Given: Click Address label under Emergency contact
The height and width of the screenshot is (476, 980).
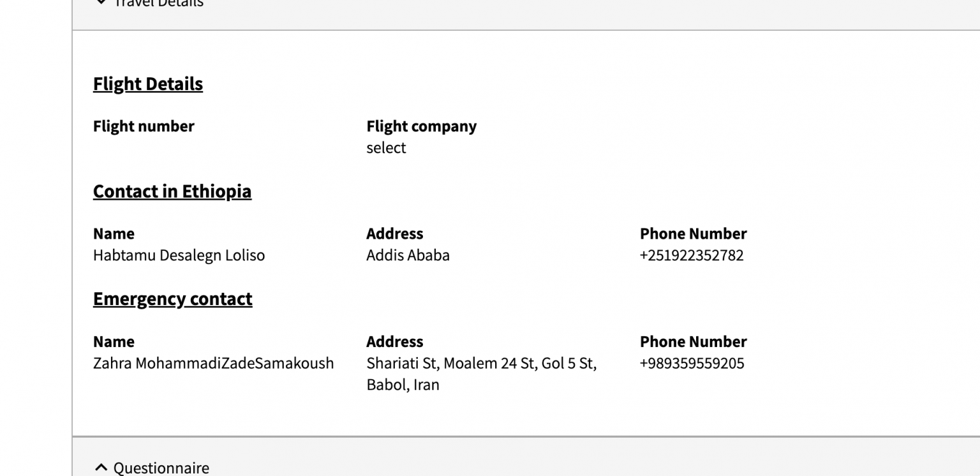Looking at the screenshot, I should [394, 341].
